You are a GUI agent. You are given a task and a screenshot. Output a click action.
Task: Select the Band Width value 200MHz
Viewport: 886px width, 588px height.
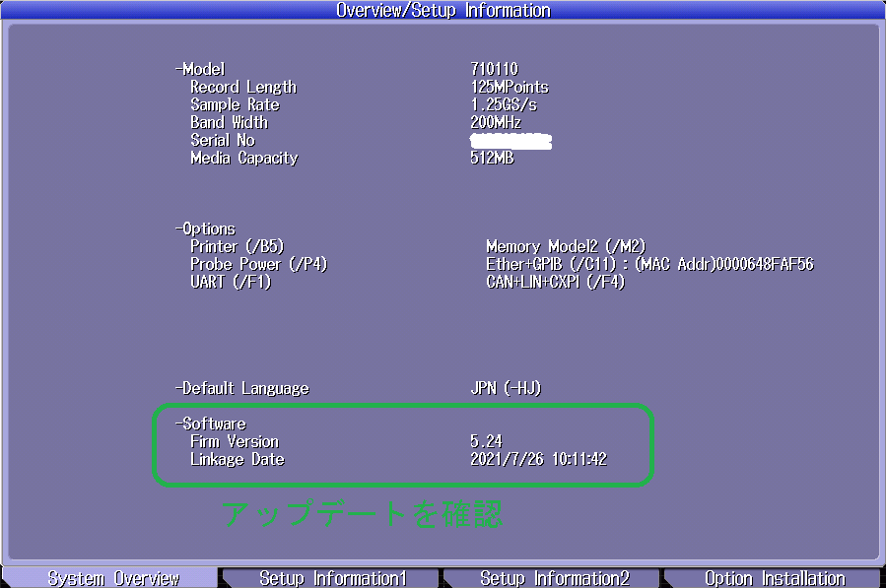pyautogui.click(x=496, y=122)
